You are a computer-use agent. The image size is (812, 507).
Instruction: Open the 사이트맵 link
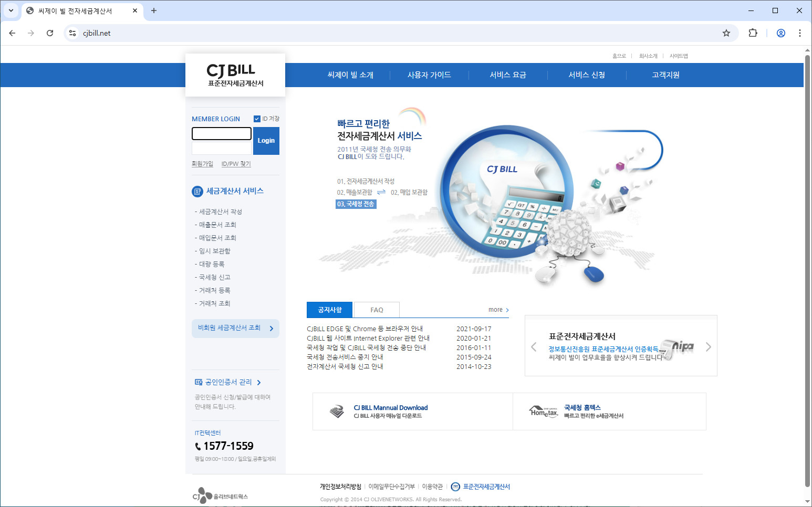click(679, 56)
